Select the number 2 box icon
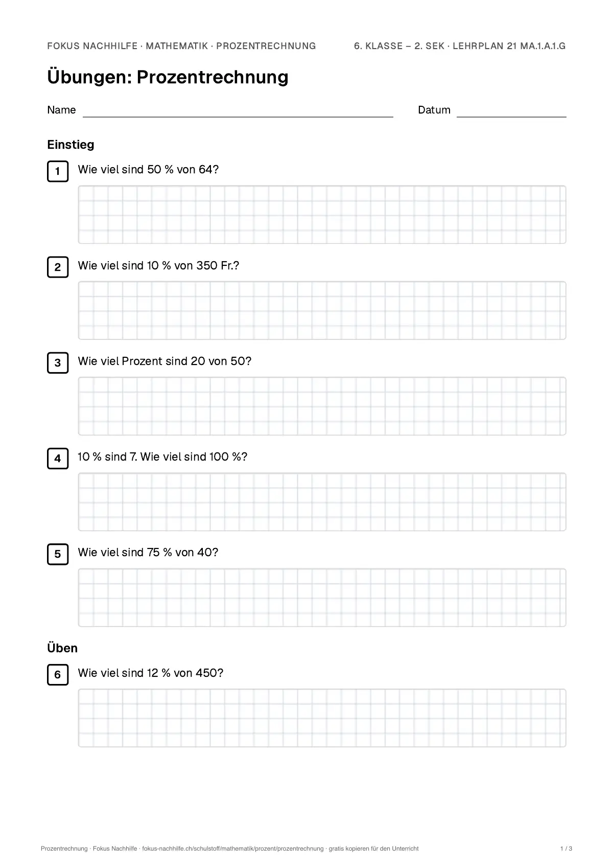 click(x=58, y=267)
